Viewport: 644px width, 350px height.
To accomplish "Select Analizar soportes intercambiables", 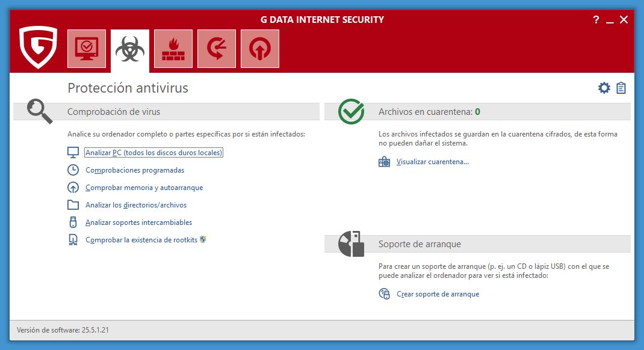I will (139, 223).
